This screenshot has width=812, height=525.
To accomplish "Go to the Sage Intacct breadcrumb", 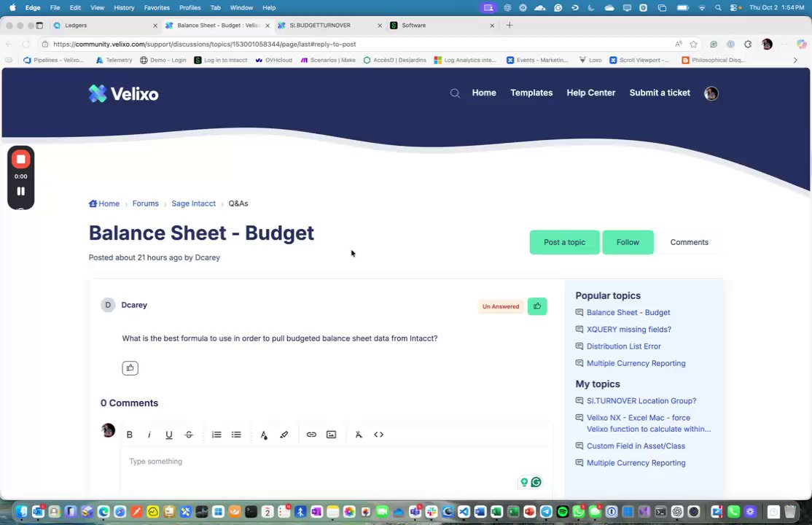I will [x=194, y=203].
